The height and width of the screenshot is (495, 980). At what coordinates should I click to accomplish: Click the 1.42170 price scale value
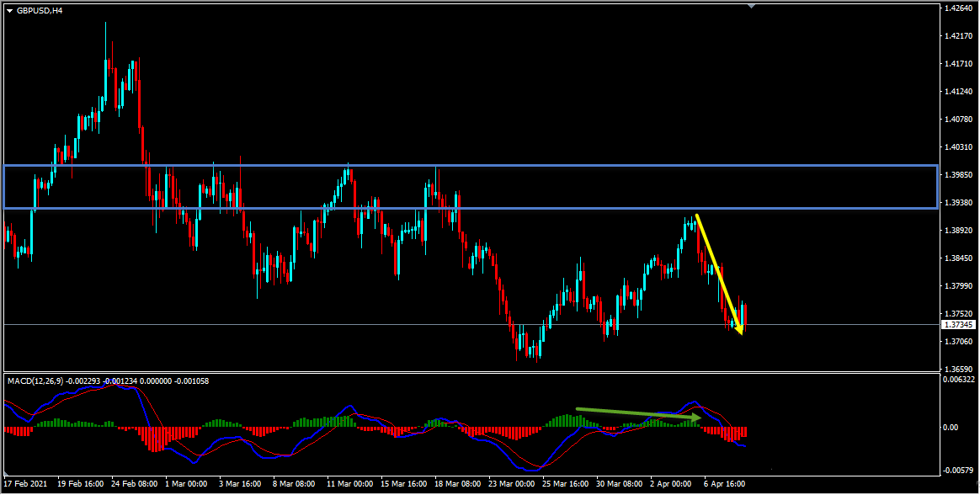(x=958, y=36)
